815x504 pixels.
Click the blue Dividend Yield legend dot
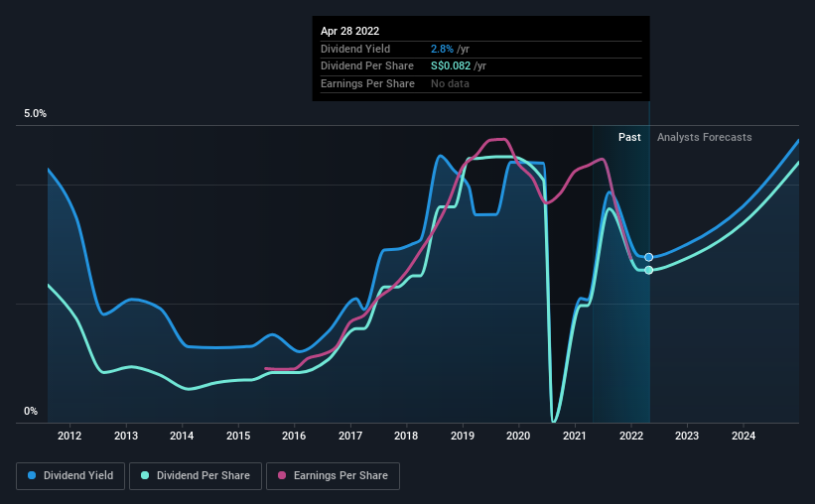(x=32, y=475)
